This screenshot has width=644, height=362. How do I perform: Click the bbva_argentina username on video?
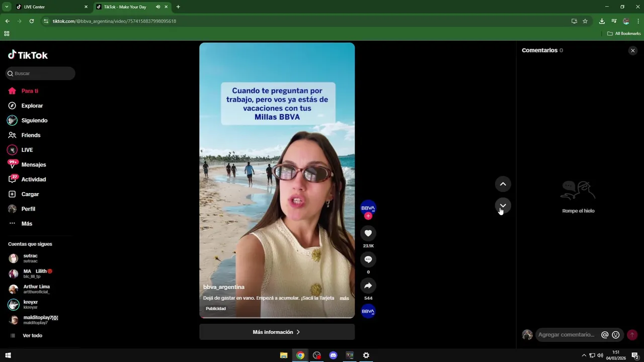pyautogui.click(x=224, y=287)
